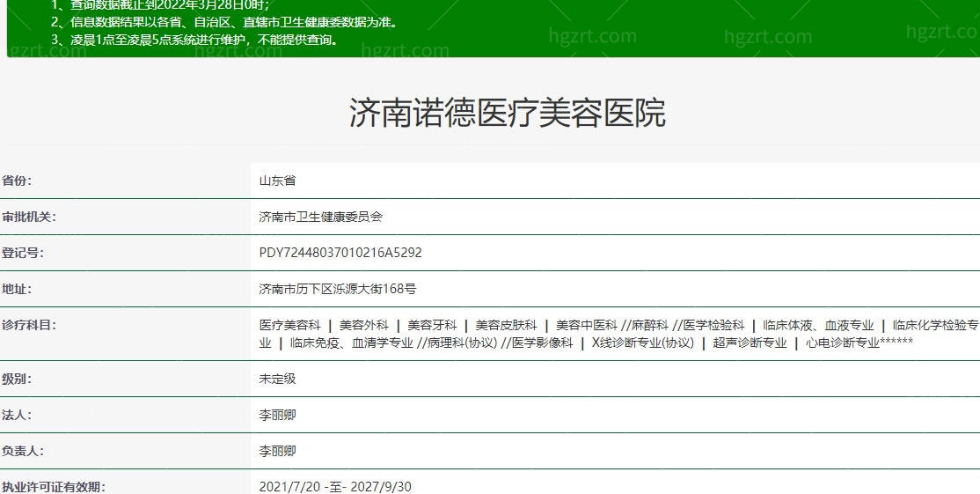
Task: Click the 登记号 row label
Action: point(22,253)
